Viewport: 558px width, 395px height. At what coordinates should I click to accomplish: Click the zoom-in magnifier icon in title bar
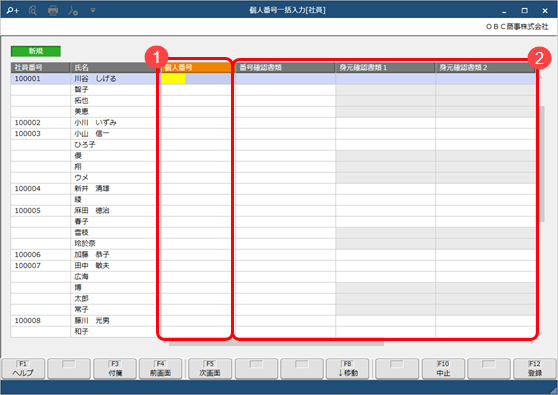pyautogui.click(x=12, y=10)
